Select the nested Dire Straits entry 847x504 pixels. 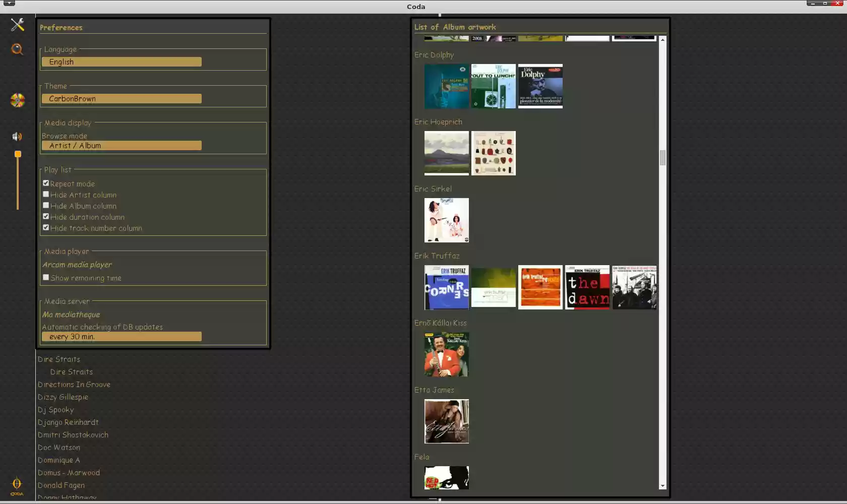(71, 372)
